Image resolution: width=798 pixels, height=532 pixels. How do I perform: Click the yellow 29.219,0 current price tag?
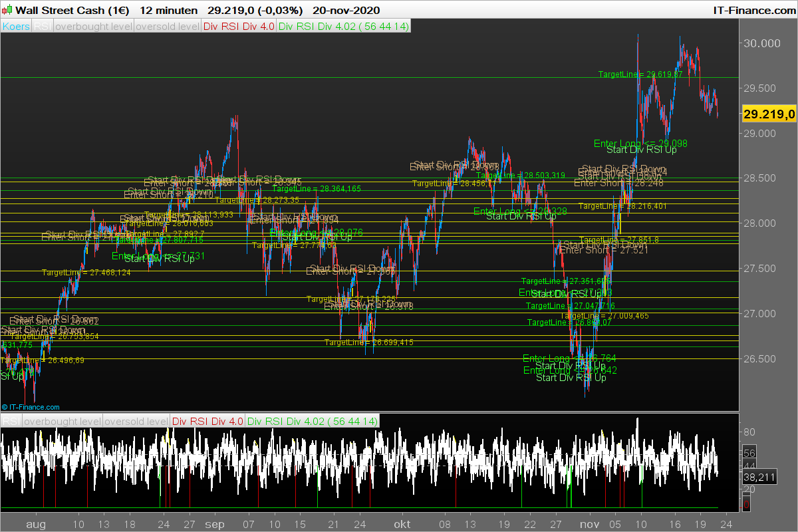[769, 114]
